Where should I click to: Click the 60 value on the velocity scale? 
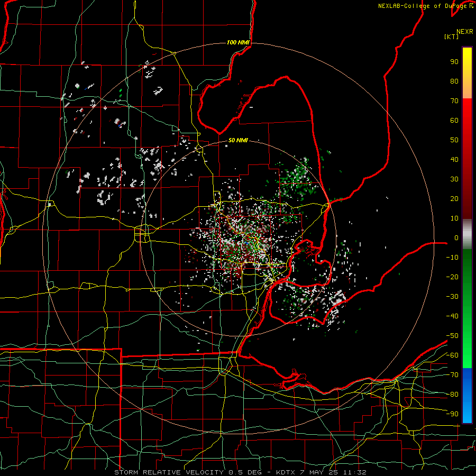tap(454, 120)
